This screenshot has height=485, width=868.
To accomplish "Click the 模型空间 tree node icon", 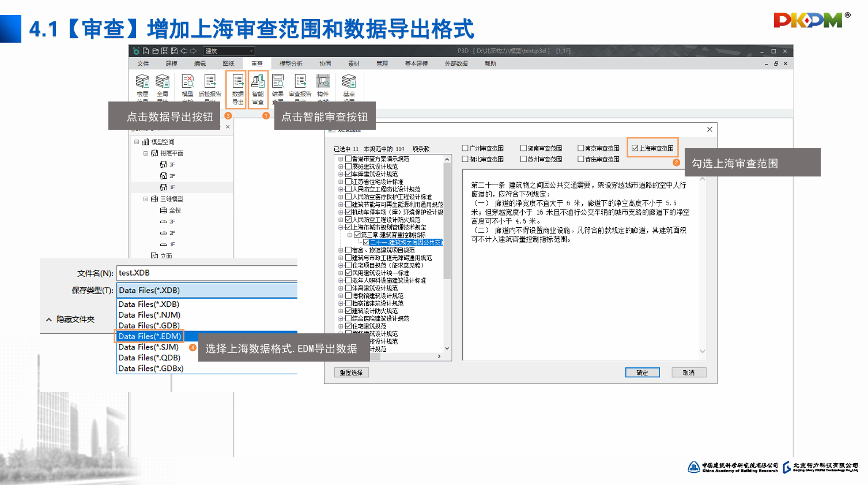I will pos(145,142).
